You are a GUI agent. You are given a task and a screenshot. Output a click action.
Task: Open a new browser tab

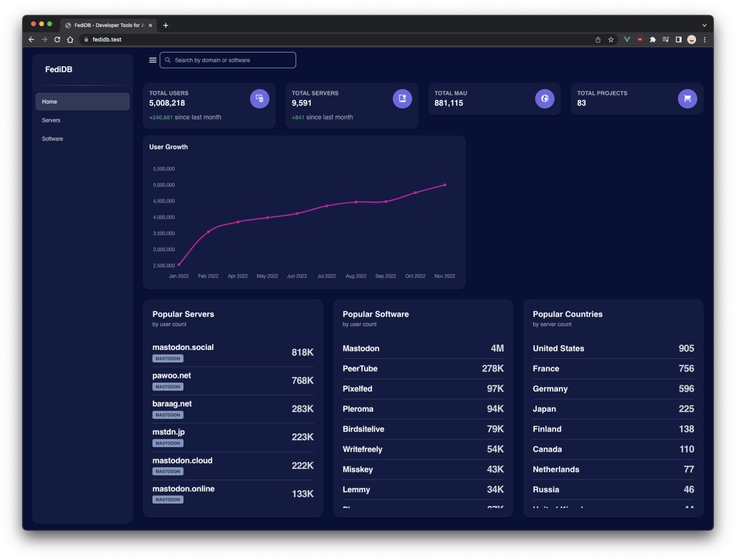pyautogui.click(x=165, y=25)
